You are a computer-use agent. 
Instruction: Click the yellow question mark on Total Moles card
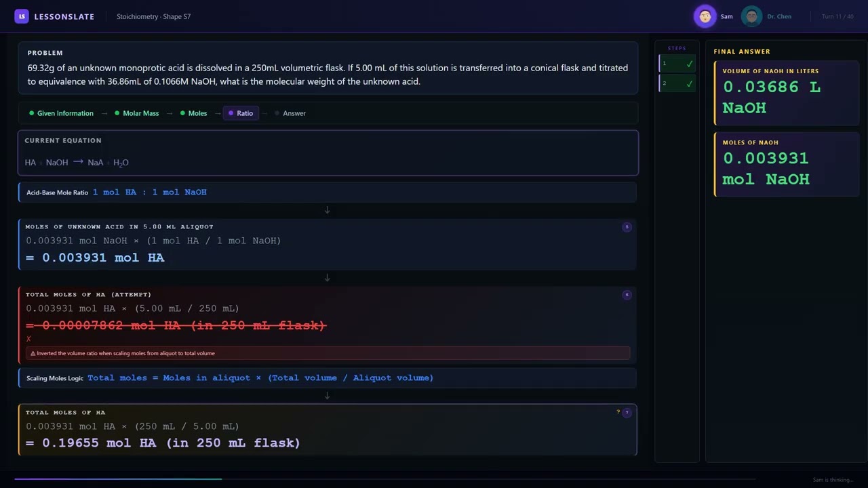pyautogui.click(x=618, y=412)
